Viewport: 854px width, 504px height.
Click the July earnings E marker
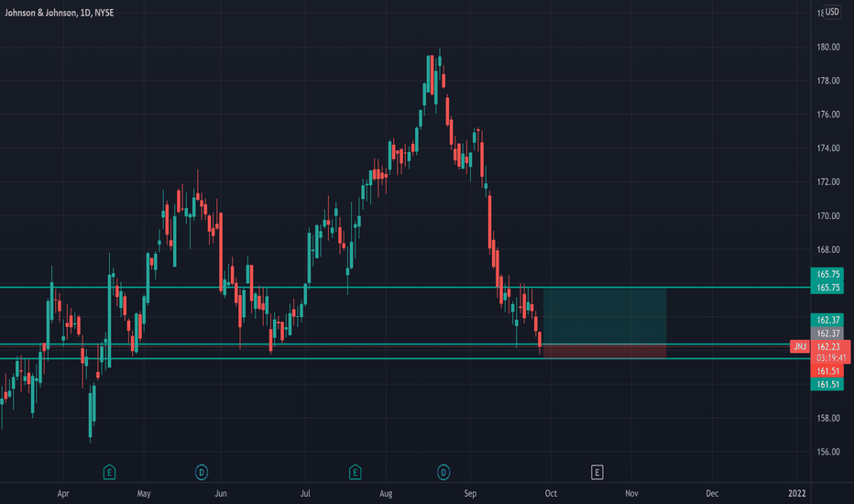coord(356,472)
